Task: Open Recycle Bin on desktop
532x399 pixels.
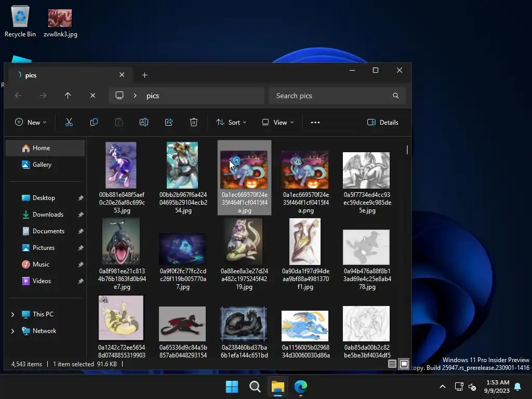Action: pyautogui.click(x=20, y=21)
